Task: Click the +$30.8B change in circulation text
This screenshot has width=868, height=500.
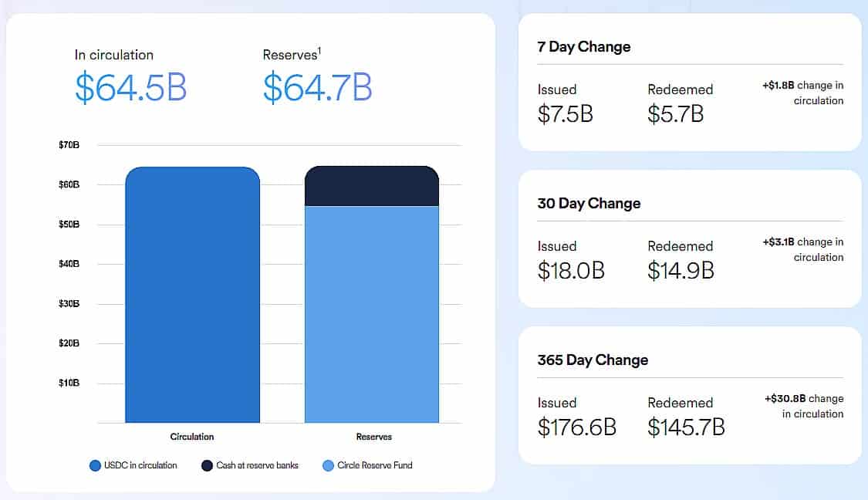Action: [804, 407]
